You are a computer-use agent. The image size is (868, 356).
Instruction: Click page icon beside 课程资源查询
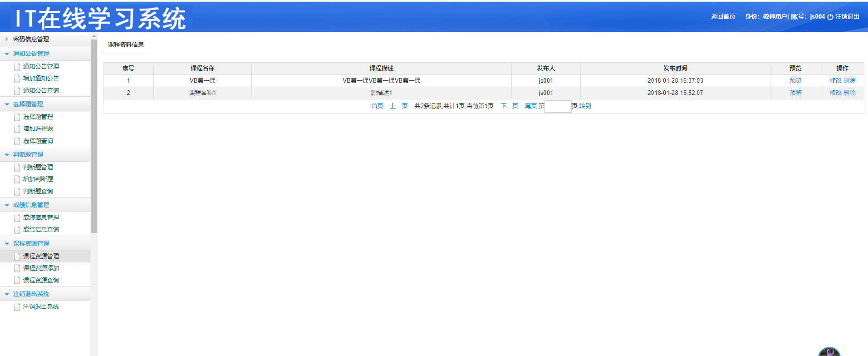coord(17,280)
